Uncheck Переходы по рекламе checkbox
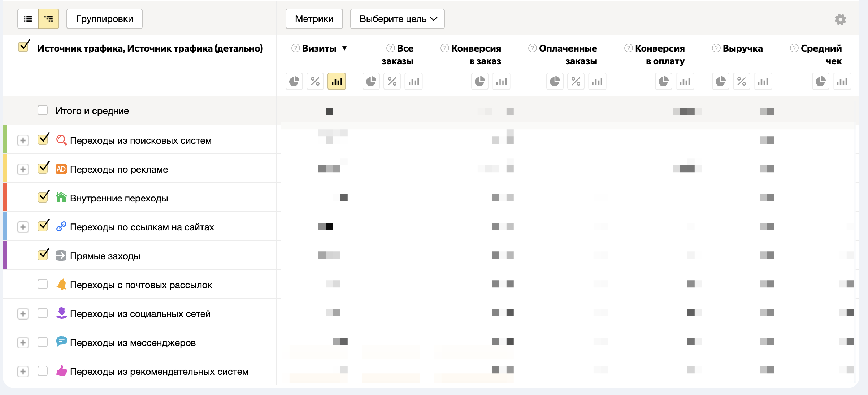Image resolution: width=868 pixels, height=395 pixels. 43,168
